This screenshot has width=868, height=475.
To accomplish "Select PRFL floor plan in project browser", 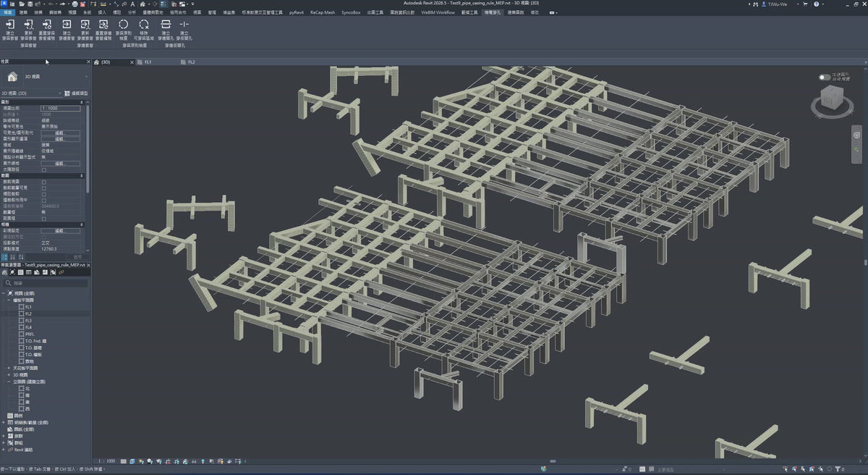I will tap(29, 334).
